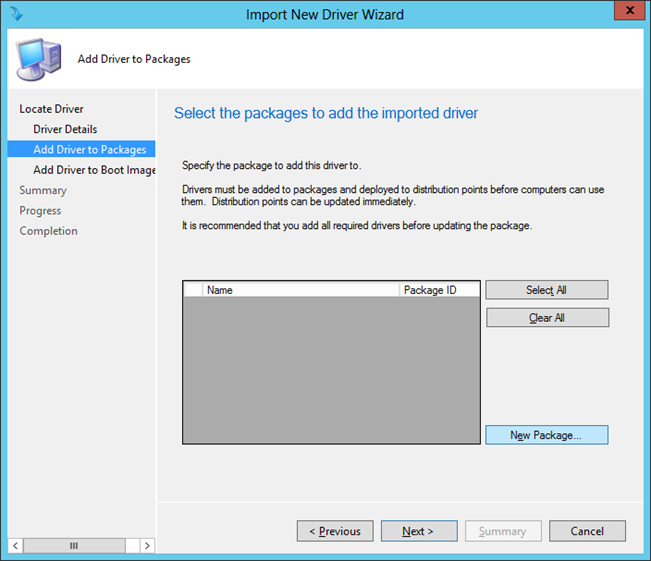Viewport: 651px width, 561px height.
Task: Open the Add Driver to Boot Images step
Action: click(x=94, y=170)
